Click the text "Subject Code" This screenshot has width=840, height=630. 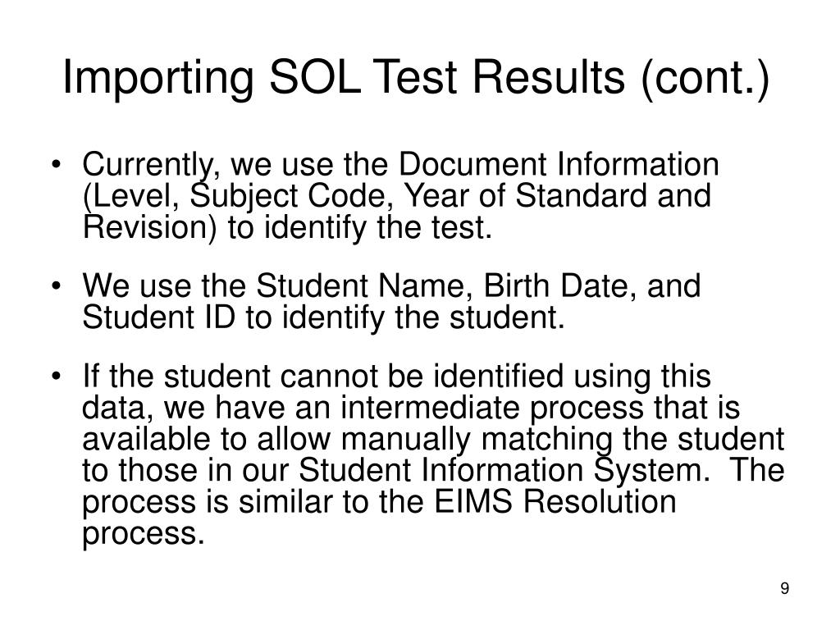288,196
